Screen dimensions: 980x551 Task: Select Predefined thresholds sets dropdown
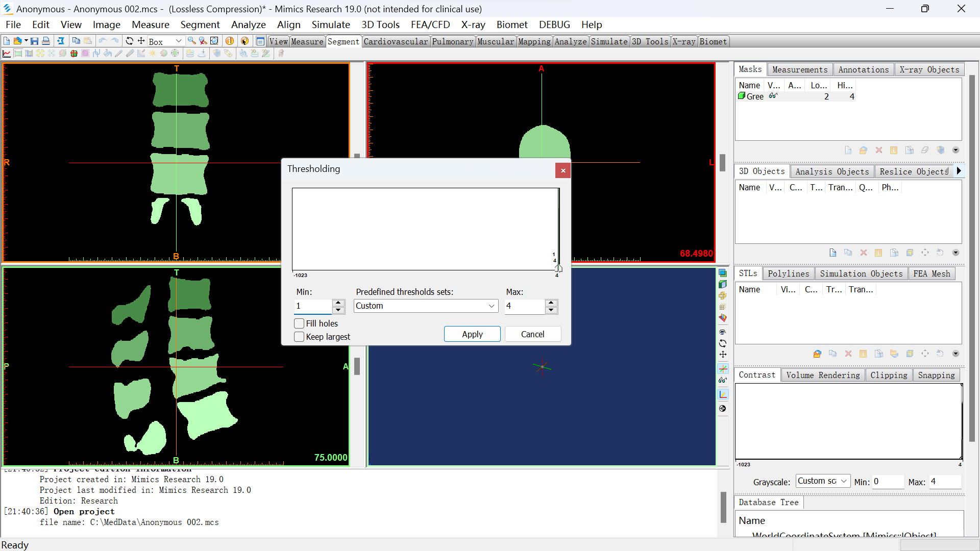click(425, 306)
